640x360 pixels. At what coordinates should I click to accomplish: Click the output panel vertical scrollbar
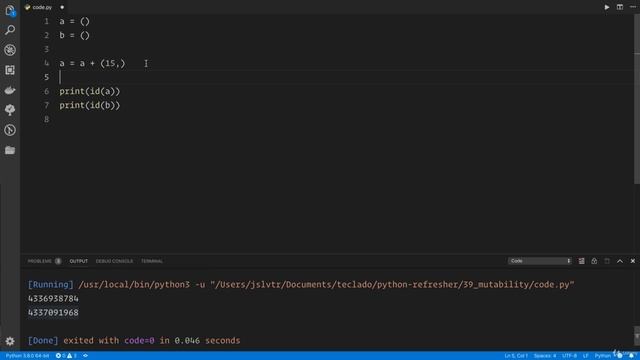(x=637, y=336)
